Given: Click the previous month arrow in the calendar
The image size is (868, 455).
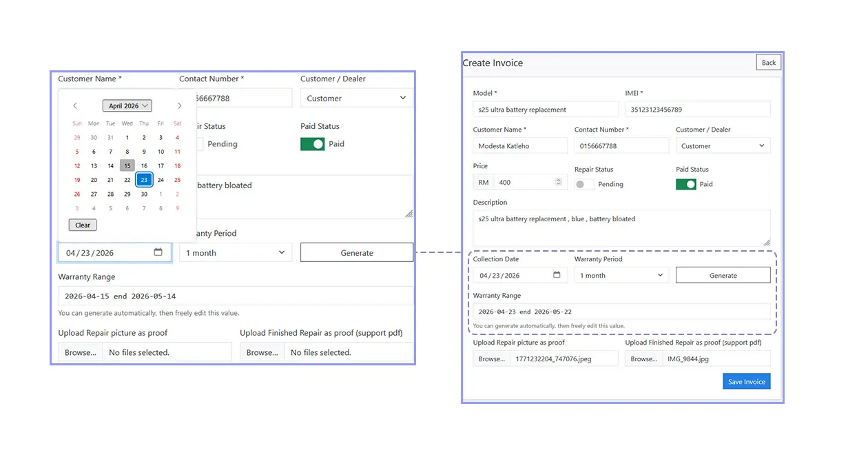Looking at the screenshot, I should [75, 105].
